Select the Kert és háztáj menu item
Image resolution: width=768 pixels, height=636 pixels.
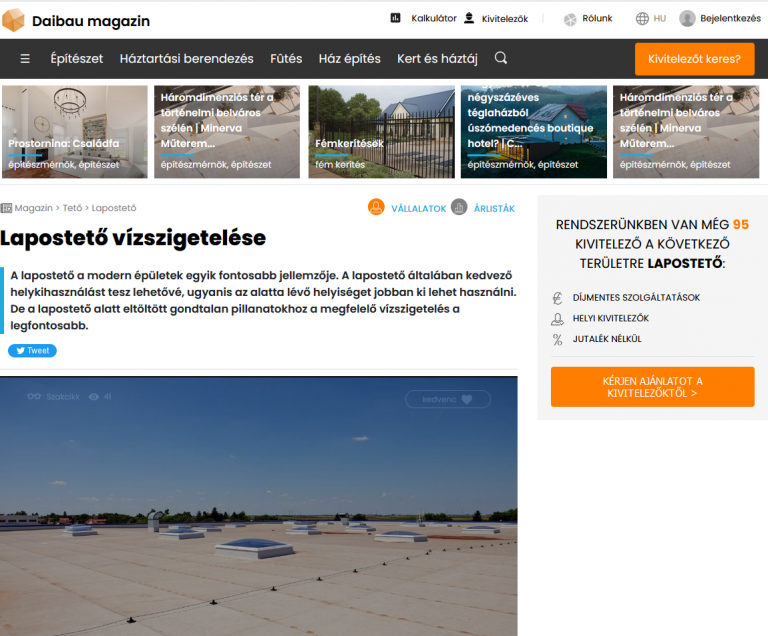pos(437,59)
